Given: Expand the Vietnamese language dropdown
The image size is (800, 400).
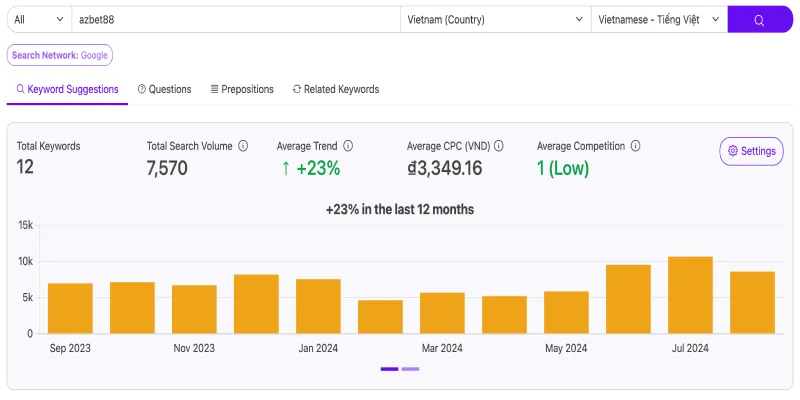Looking at the screenshot, I should 658,20.
